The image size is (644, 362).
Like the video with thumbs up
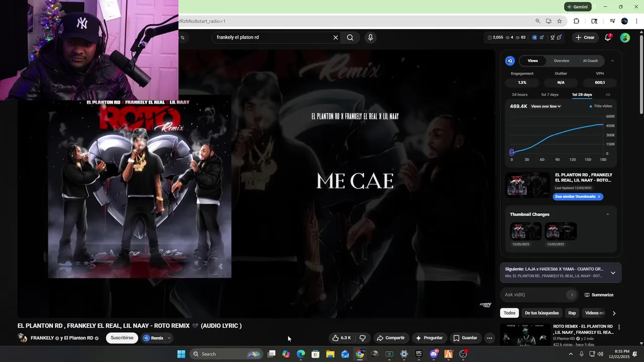[342, 338]
